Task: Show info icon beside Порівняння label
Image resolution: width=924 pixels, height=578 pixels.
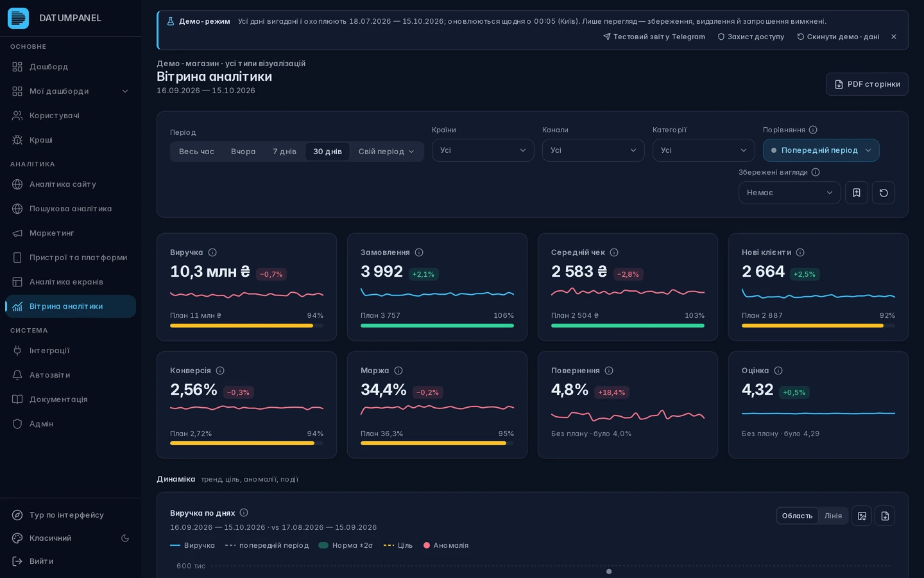Action: [813, 130]
